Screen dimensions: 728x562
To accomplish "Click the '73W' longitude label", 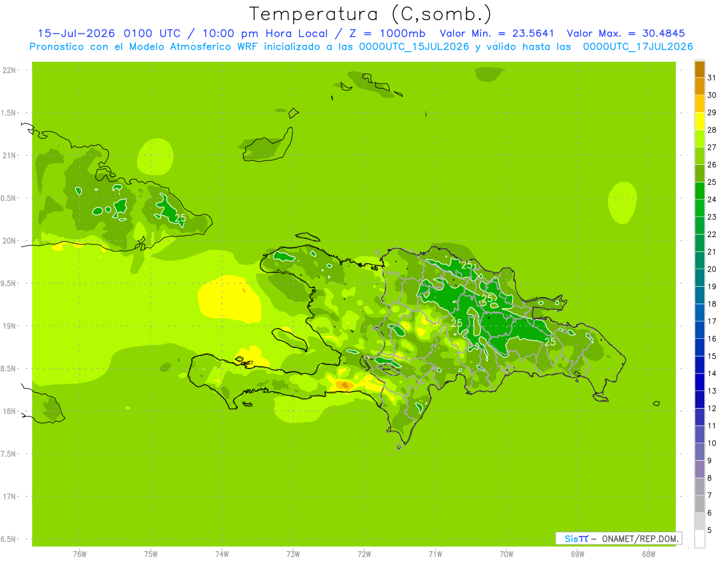I will (293, 554).
